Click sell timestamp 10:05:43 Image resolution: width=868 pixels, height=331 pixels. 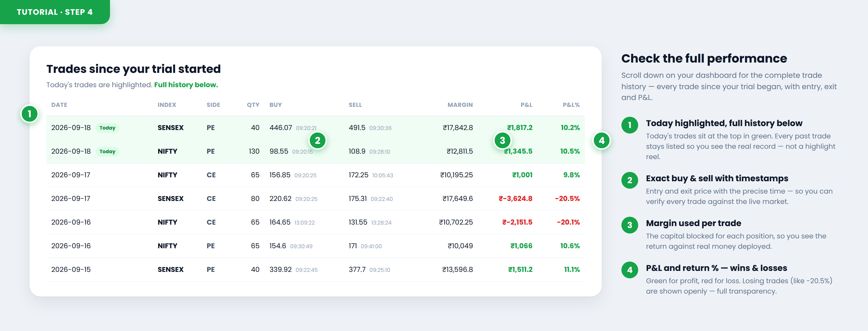click(382, 175)
